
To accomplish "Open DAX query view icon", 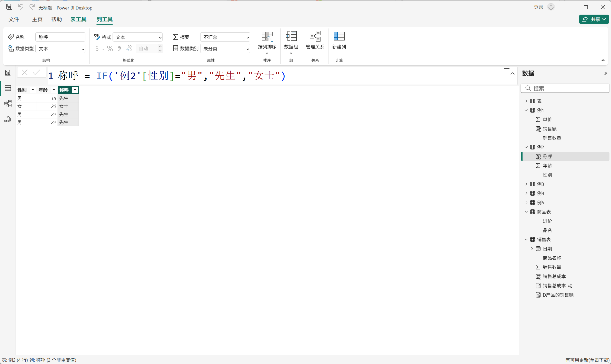I will [7, 119].
